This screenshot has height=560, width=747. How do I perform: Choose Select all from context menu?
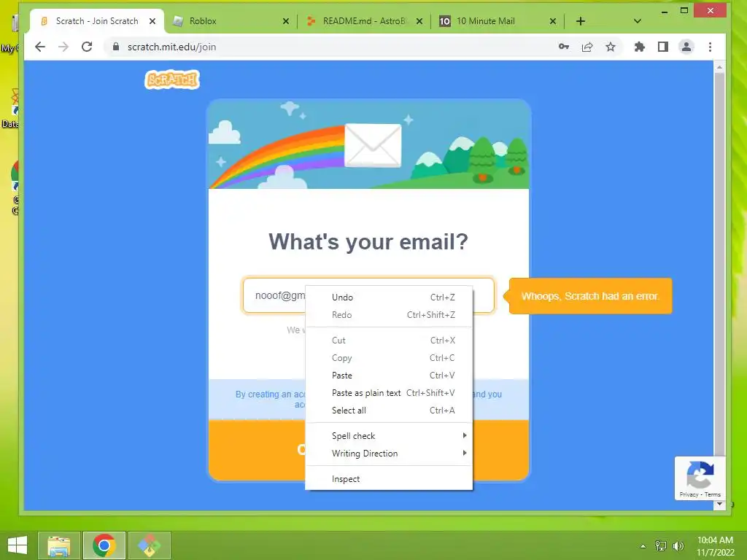389,411
